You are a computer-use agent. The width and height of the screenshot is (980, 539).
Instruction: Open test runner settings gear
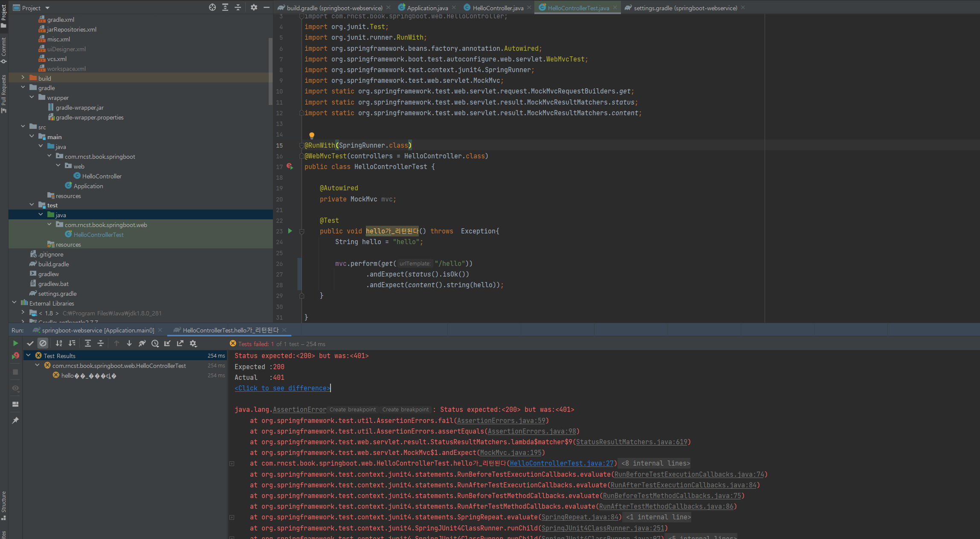[x=193, y=343]
